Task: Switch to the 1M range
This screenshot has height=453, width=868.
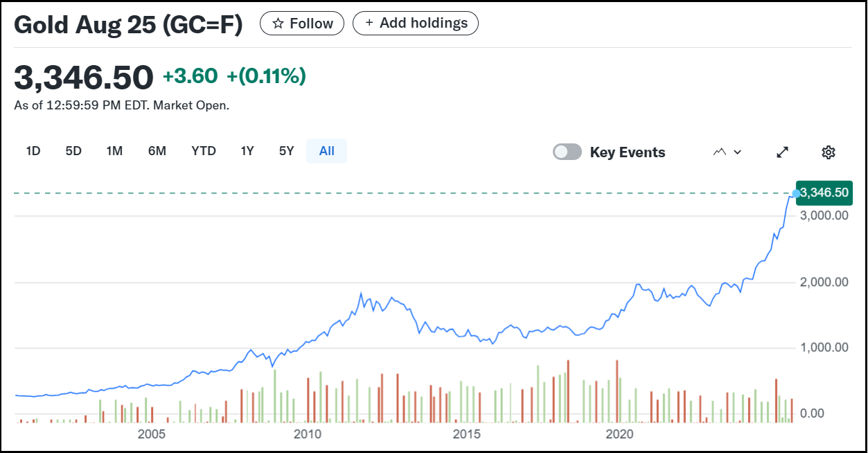Action: [114, 151]
